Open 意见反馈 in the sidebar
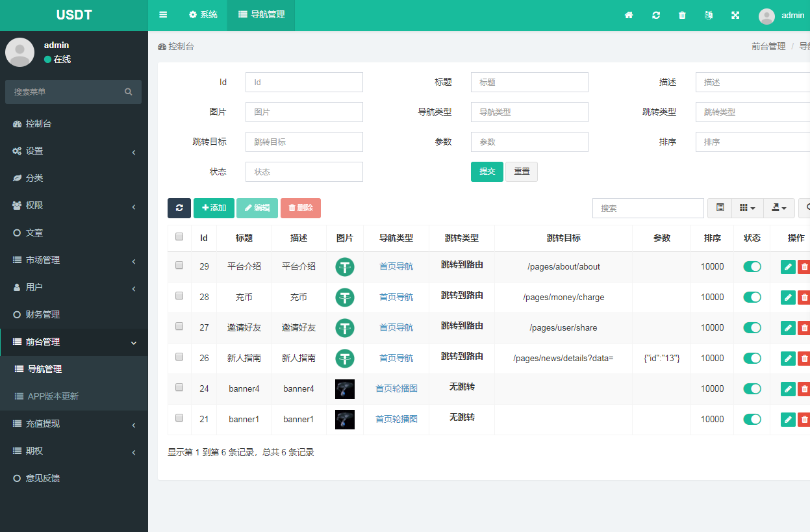 pyautogui.click(x=74, y=478)
